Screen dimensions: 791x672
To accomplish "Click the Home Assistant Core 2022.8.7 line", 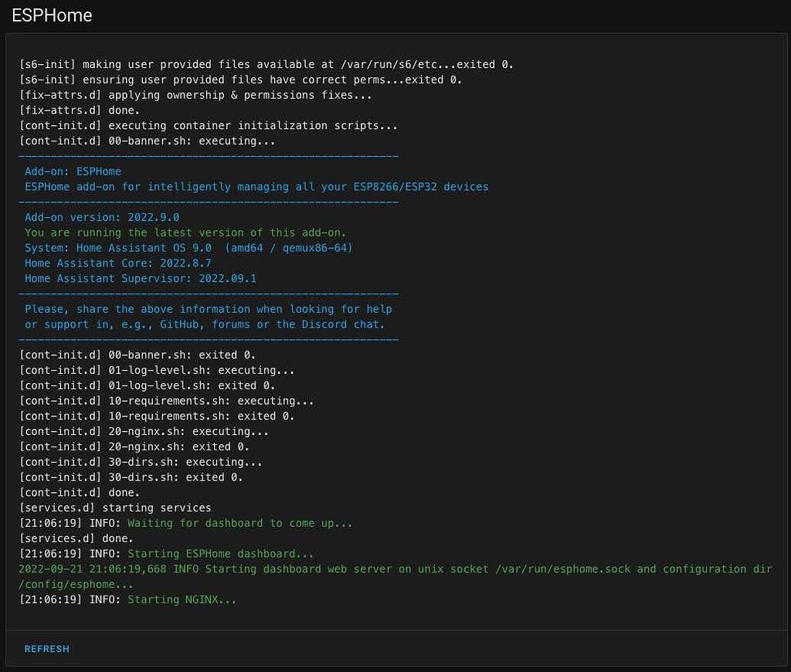I will 120,263.
